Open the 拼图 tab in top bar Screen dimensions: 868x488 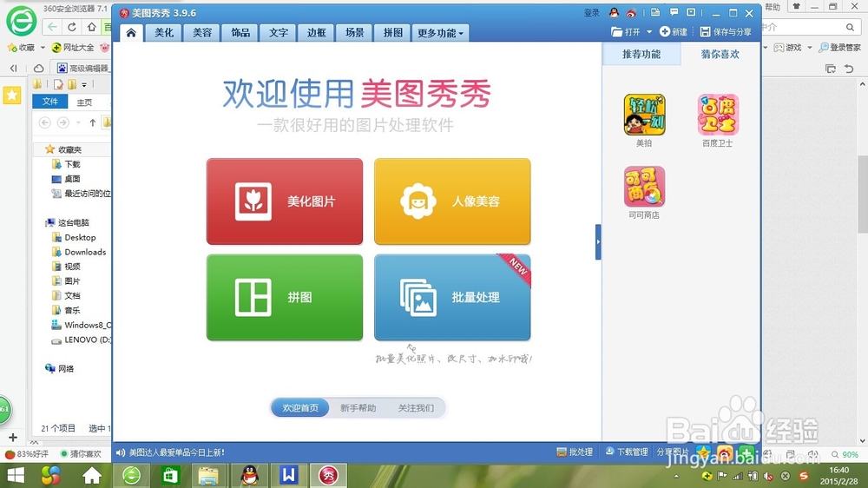pyautogui.click(x=393, y=33)
